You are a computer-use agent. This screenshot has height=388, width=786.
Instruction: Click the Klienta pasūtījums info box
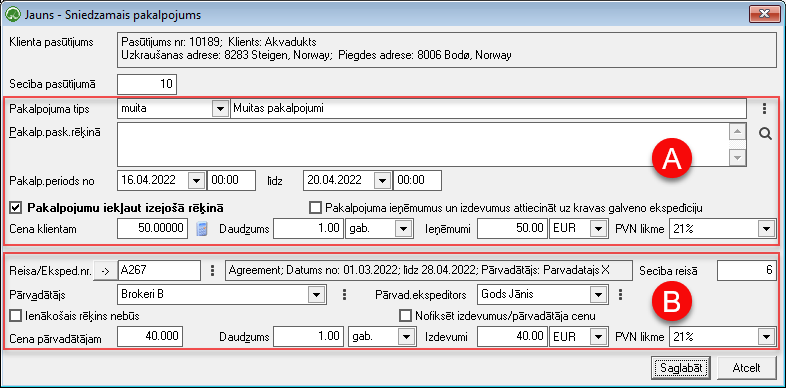click(x=448, y=50)
